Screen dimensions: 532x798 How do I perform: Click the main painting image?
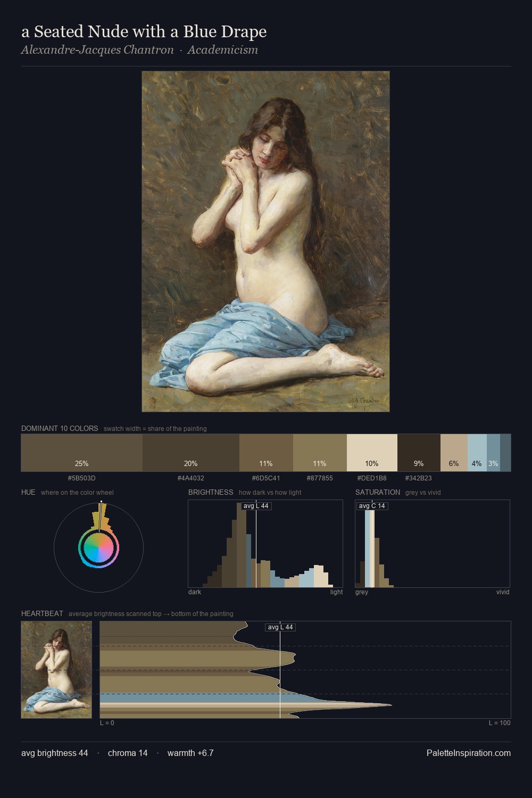tap(265, 242)
